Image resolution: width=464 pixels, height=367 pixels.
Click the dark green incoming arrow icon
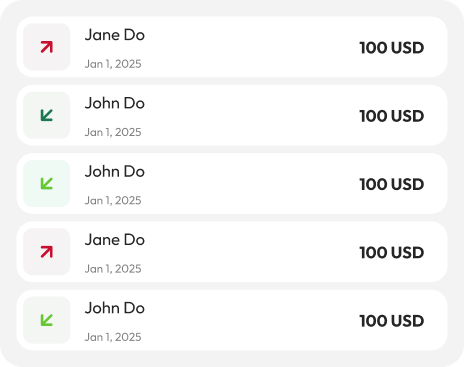(47, 115)
